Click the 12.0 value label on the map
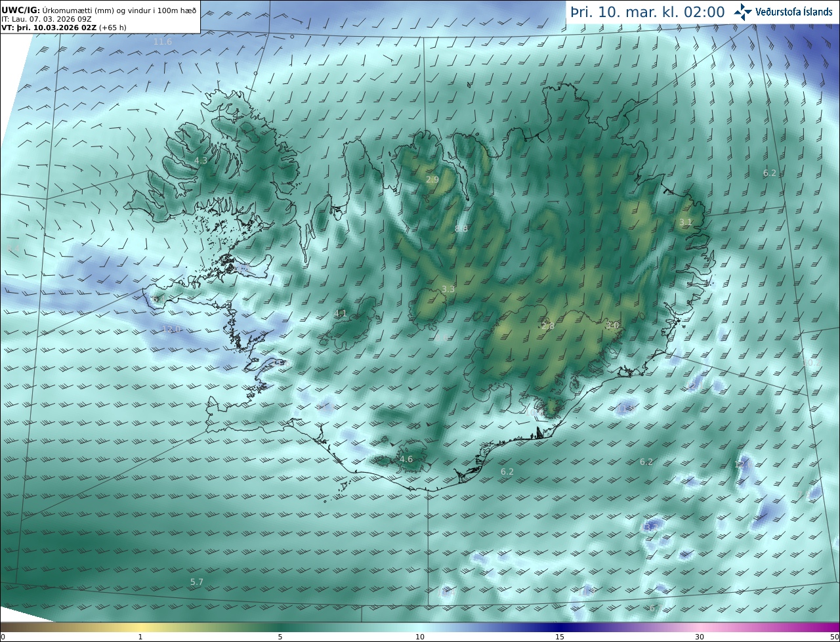 (x=171, y=329)
